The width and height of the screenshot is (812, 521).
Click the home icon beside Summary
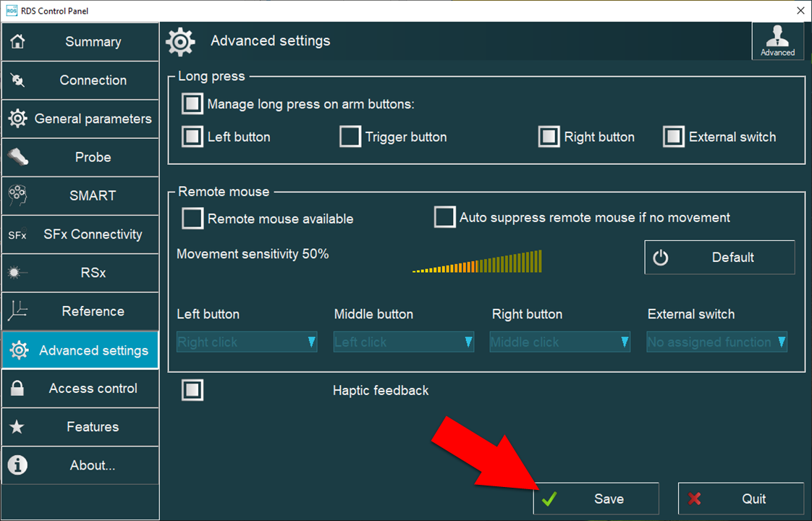(x=17, y=42)
